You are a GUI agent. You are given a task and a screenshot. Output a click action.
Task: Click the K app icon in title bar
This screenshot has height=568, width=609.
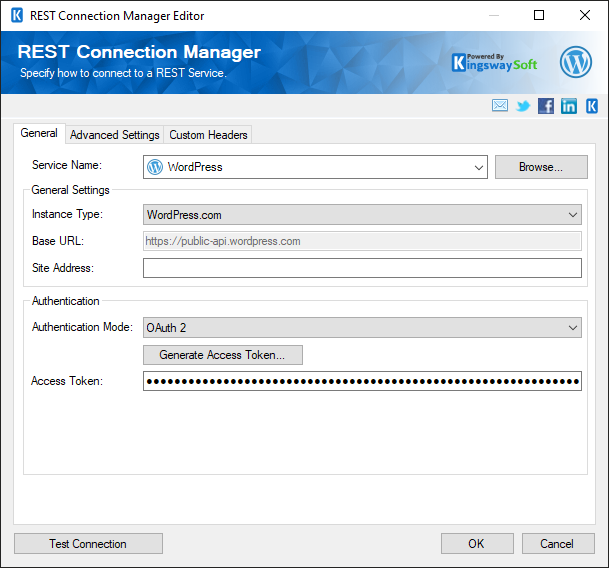17,16
